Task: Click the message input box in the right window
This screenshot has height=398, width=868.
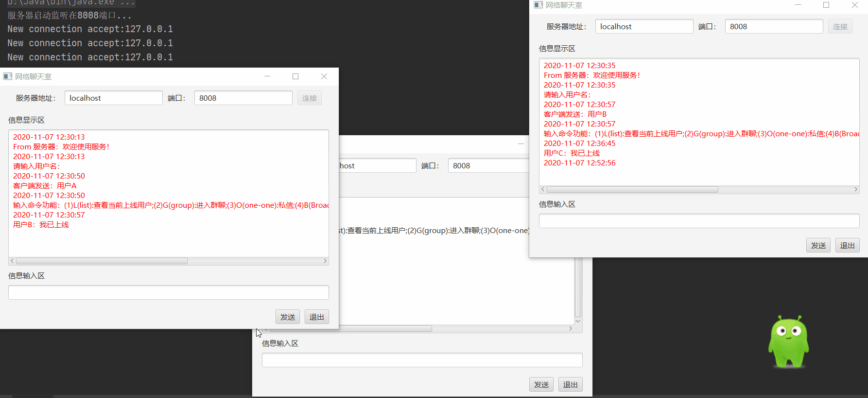Action: (x=699, y=221)
